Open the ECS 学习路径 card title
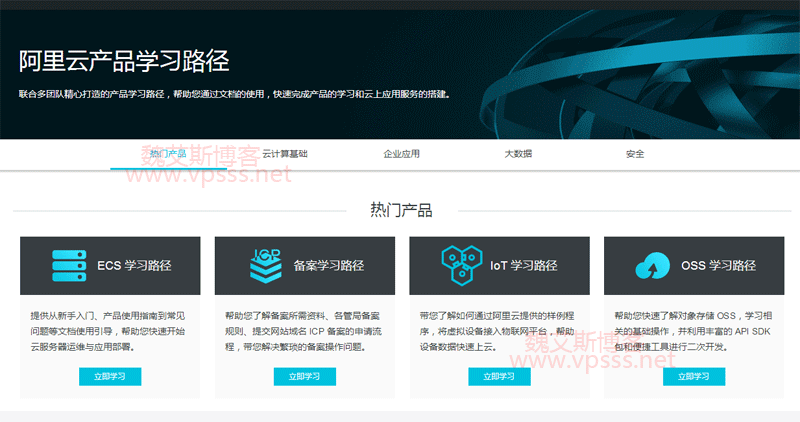 tap(134, 266)
